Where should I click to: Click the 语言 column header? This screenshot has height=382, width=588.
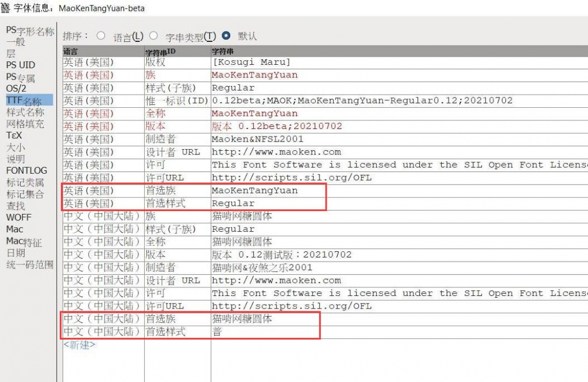(69, 52)
